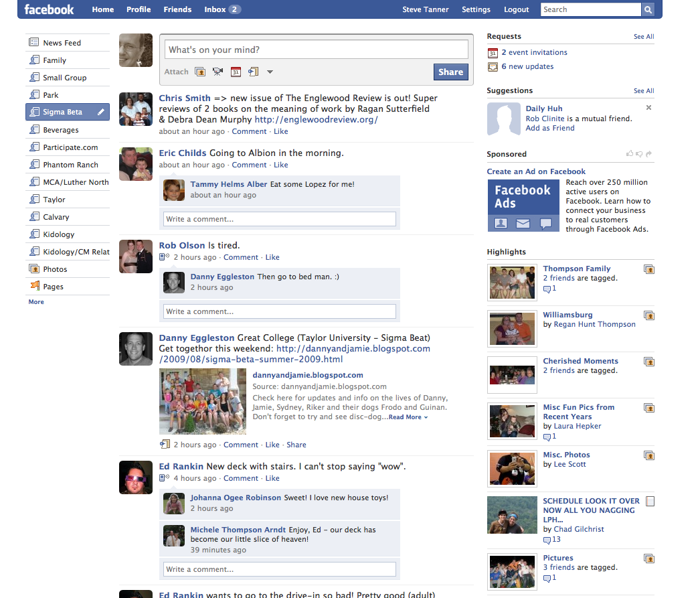Click the News Feed icon in sidebar
This screenshot has height=598, width=700.
click(x=33, y=42)
